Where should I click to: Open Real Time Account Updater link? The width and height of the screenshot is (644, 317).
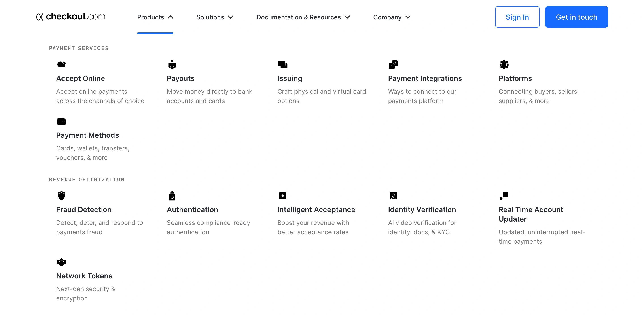click(531, 214)
